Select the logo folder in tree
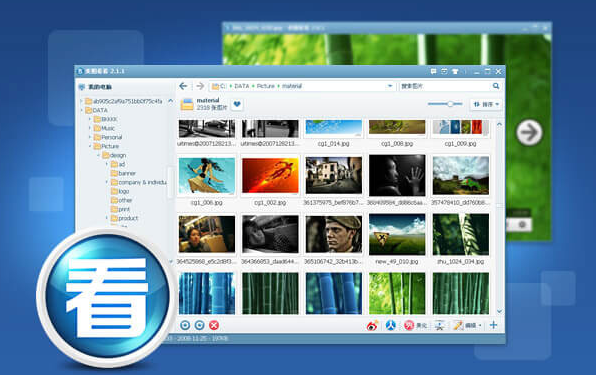The height and width of the screenshot is (375, 596). [x=120, y=191]
